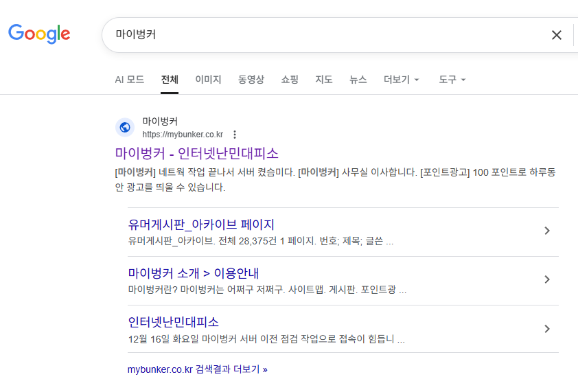Image resolution: width=578 pixels, height=392 pixels.
Task: Select the 전체 tab
Action: (170, 80)
